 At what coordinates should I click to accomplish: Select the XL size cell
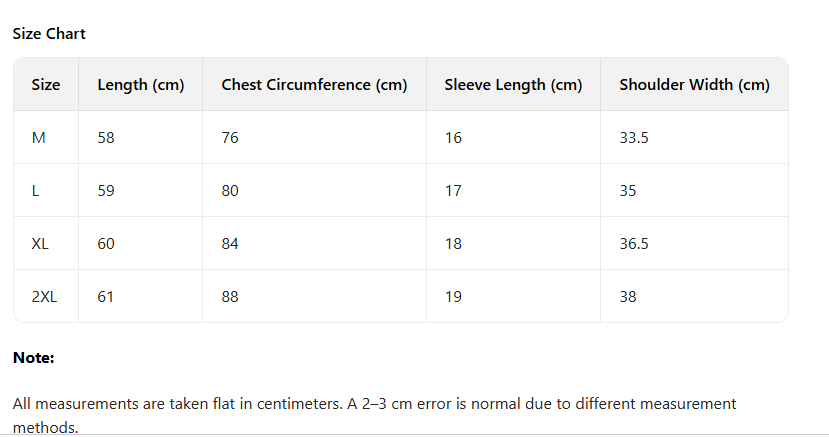[40, 244]
